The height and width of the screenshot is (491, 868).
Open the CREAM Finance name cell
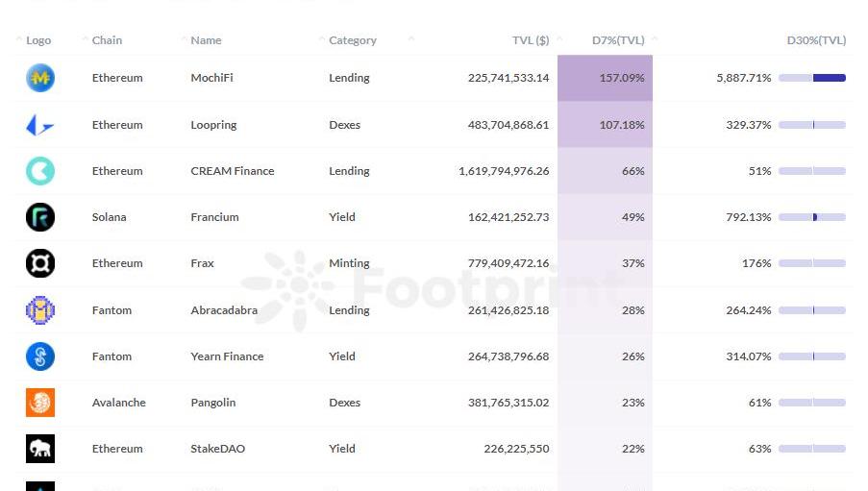233,171
